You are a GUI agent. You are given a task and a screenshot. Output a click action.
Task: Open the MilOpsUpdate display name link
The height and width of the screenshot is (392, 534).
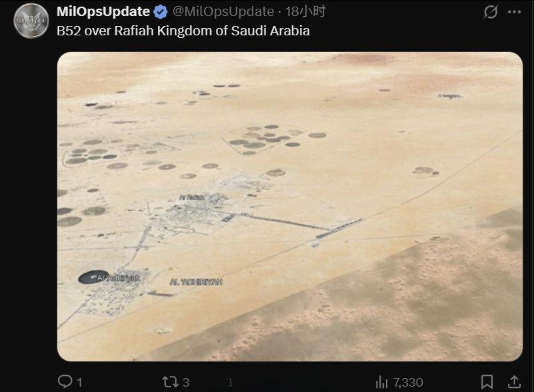point(103,11)
